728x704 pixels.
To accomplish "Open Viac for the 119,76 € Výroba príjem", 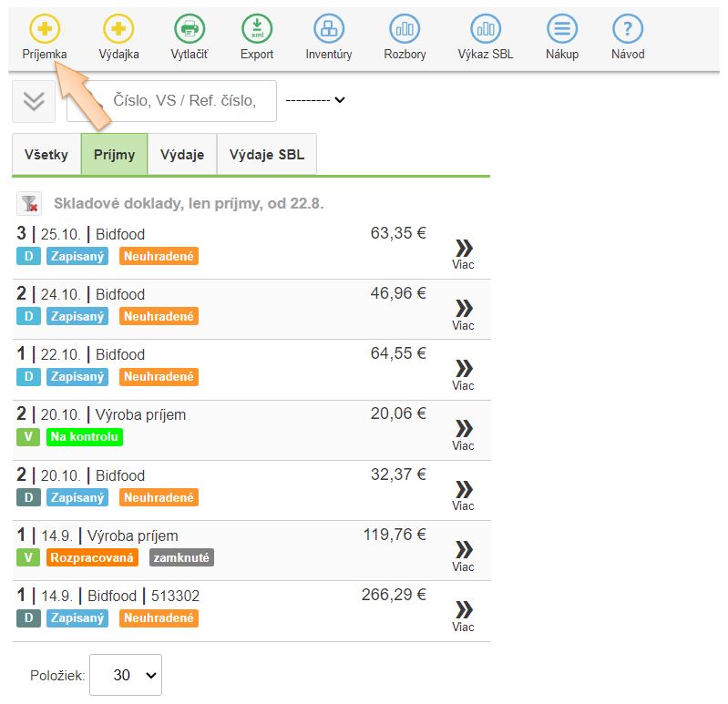I will [463, 556].
